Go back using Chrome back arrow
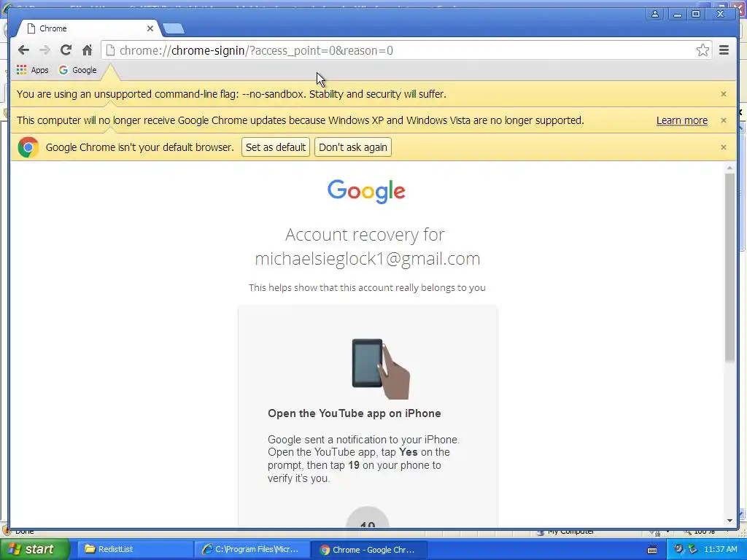The image size is (747, 560). coord(23,50)
